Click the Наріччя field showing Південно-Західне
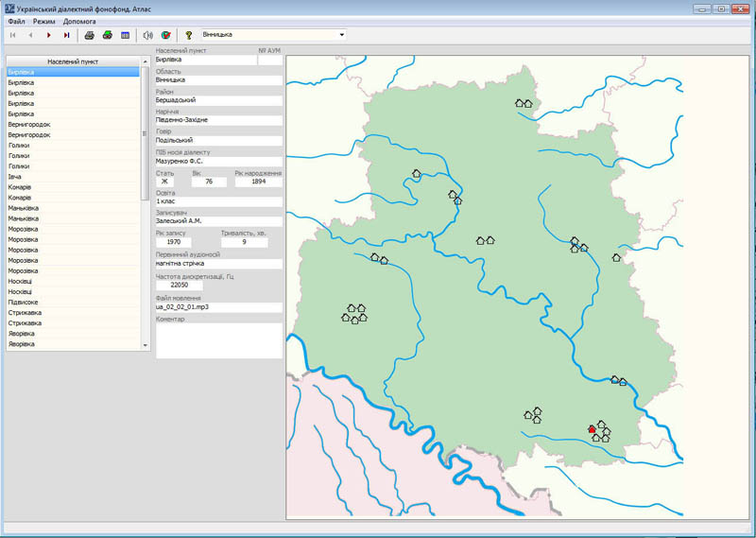Image resolution: width=756 pixels, height=538 pixels. [x=219, y=120]
